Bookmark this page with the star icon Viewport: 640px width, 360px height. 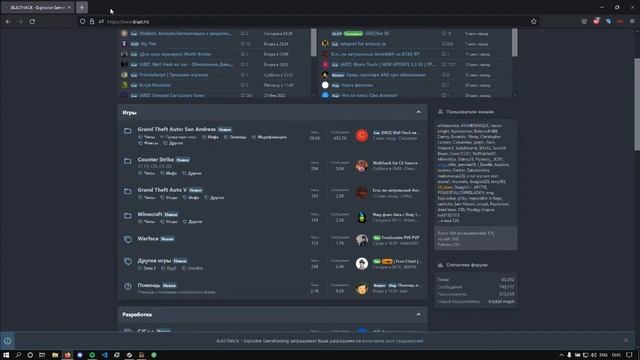pos(534,22)
